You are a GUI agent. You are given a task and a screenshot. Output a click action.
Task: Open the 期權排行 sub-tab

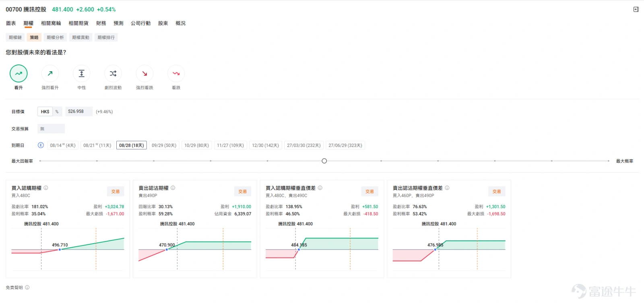tap(106, 37)
